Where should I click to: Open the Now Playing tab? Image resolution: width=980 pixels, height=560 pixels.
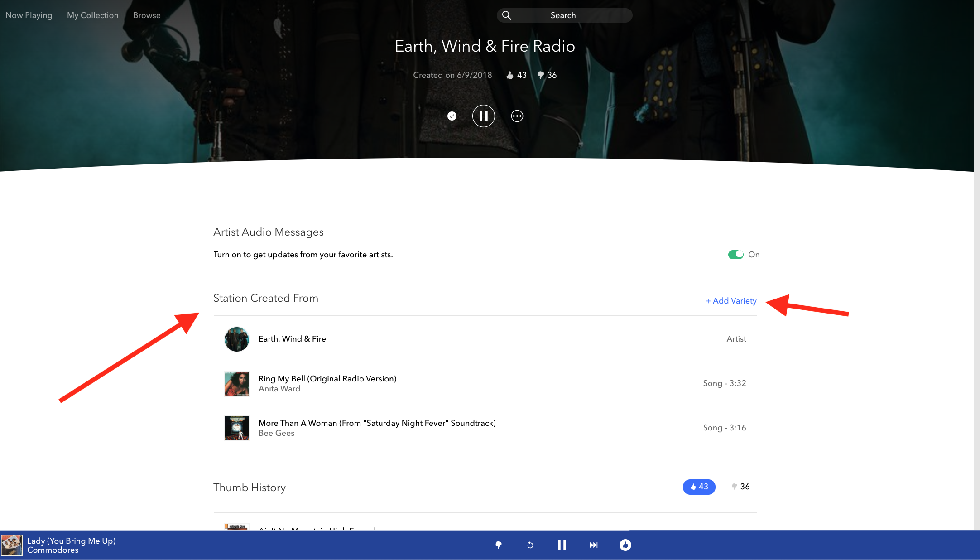pos(29,15)
